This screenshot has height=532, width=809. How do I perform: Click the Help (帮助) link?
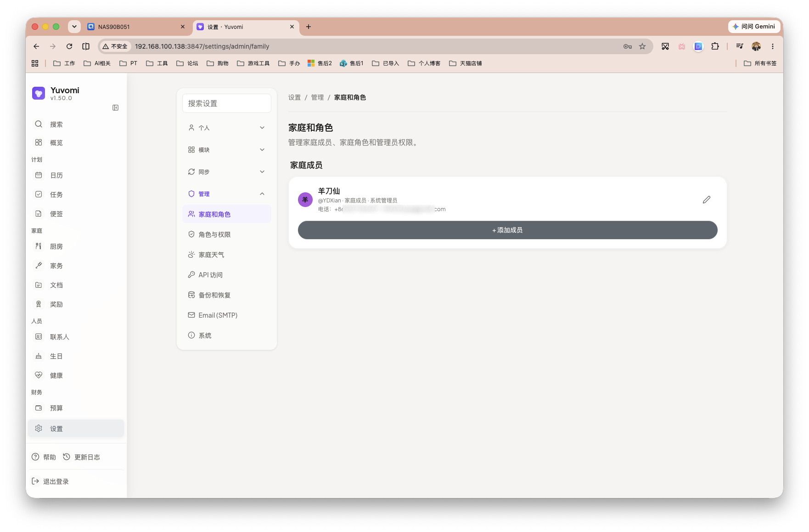click(44, 457)
